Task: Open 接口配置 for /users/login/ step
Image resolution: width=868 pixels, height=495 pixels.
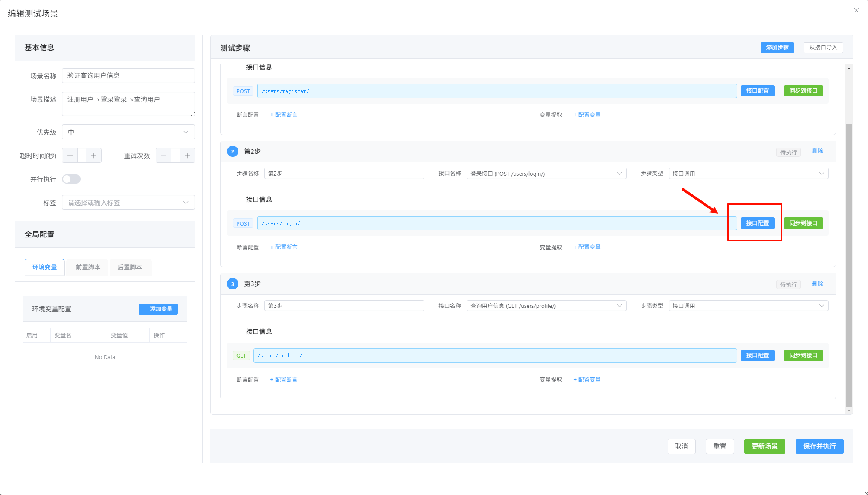Action: (x=757, y=223)
